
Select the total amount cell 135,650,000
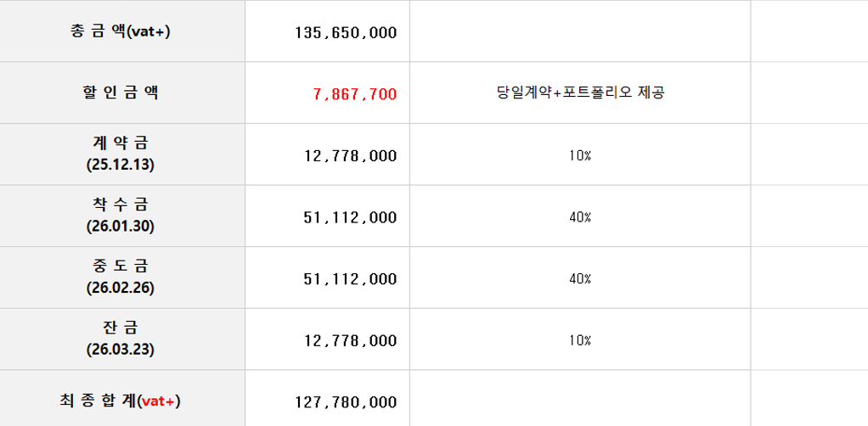(328, 31)
